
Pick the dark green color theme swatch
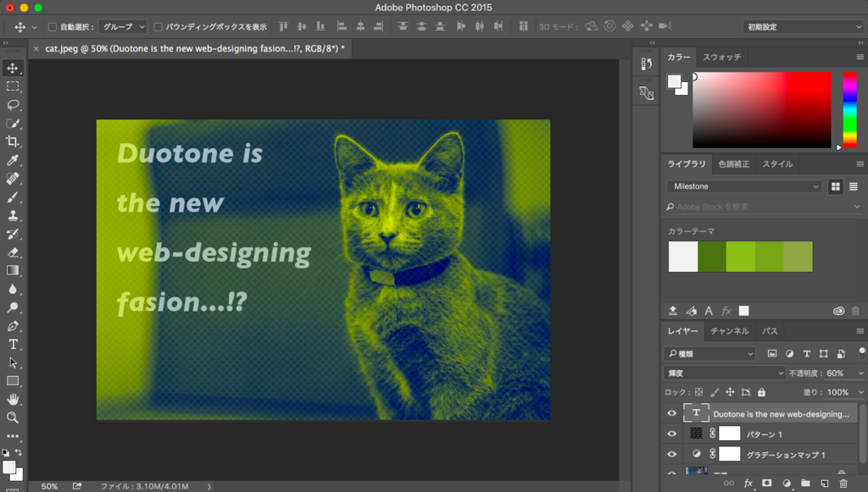click(x=712, y=257)
